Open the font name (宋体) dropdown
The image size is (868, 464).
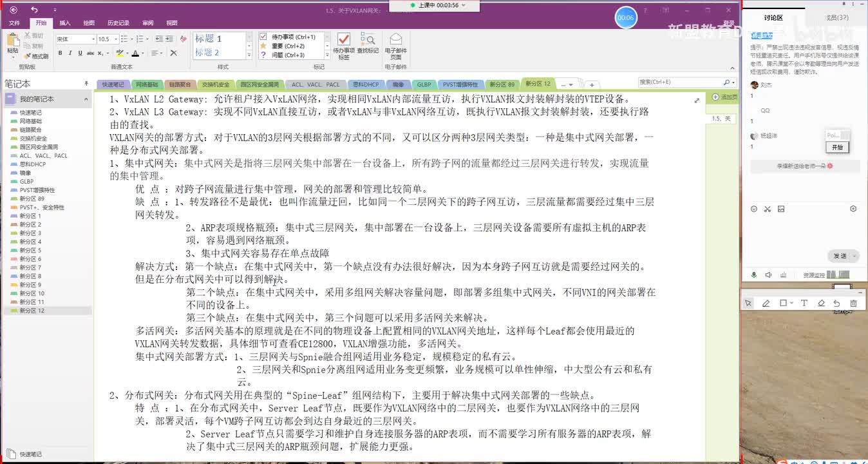(x=93, y=39)
